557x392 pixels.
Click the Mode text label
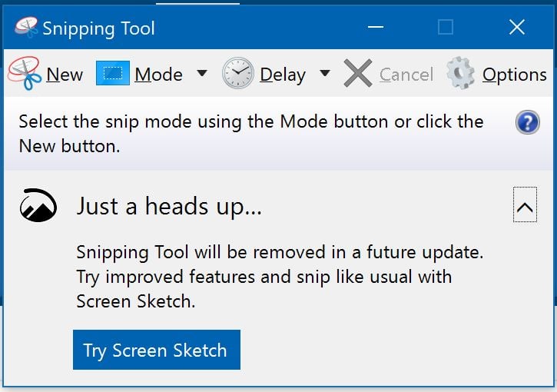[x=158, y=75]
